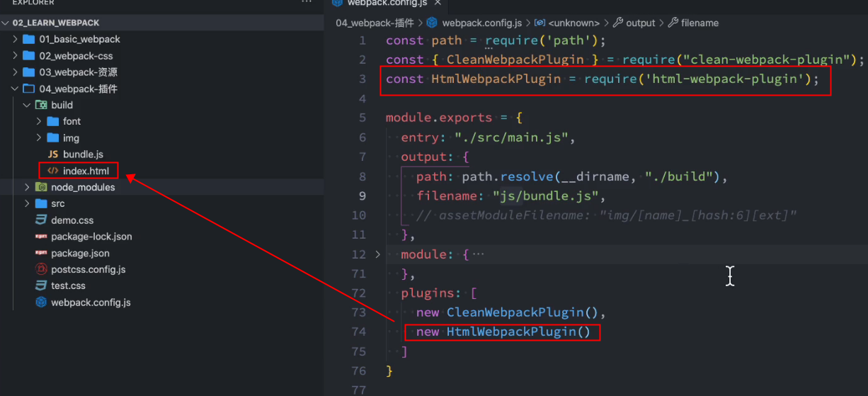Click the JS icon of bundle.js
The image size is (868, 396).
point(52,154)
